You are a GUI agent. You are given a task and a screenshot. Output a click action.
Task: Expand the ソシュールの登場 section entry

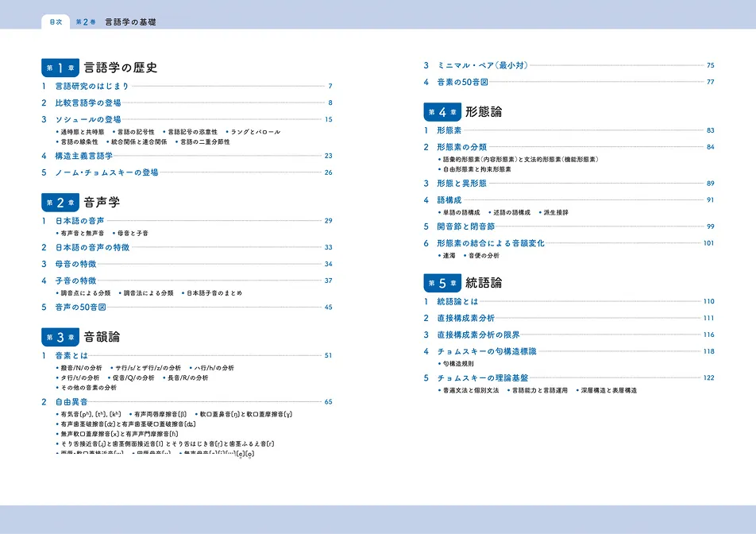pos(89,119)
